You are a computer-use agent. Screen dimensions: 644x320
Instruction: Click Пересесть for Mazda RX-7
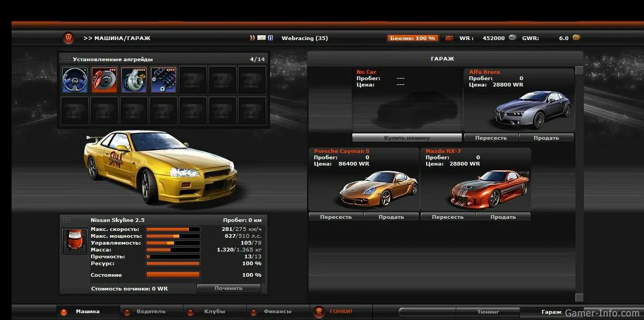(x=448, y=217)
